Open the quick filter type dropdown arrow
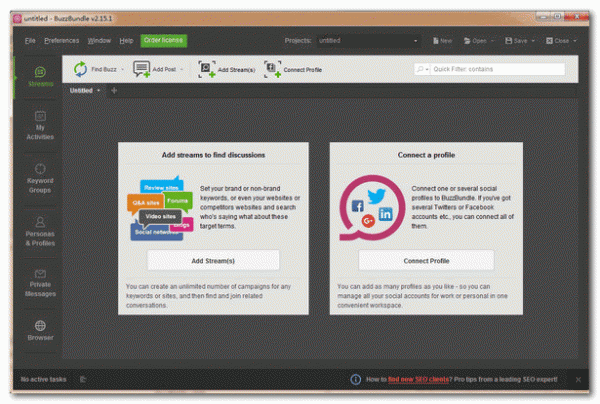Screen dimensions: 600x404 point(427,69)
